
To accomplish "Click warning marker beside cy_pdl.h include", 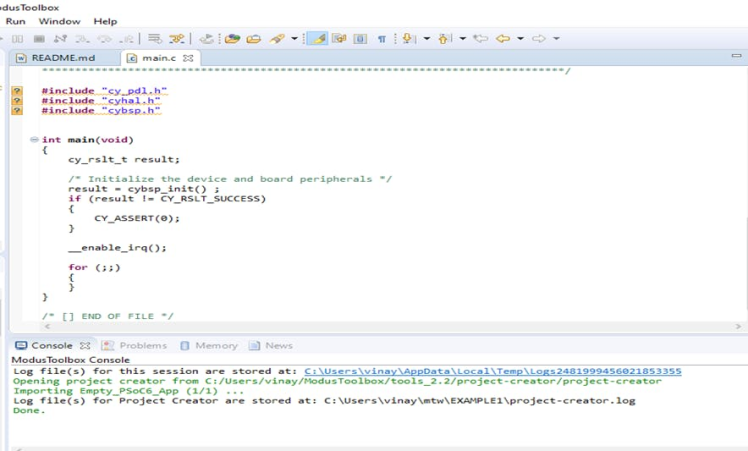I will click(x=17, y=91).
